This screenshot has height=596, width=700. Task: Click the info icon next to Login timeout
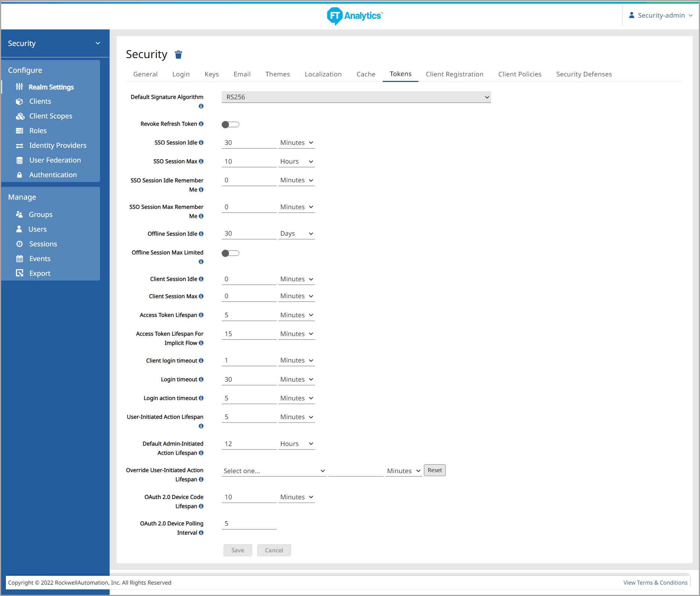[x=201, y=379]
